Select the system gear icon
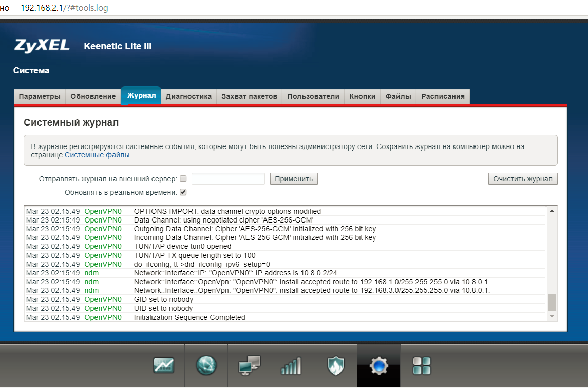Viewport: 588px width, 388px height. click(x=379, y=365)
